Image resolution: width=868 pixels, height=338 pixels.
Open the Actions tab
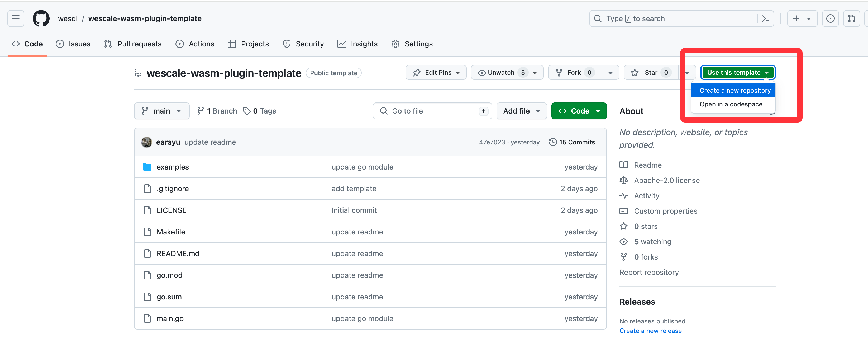pyautogui.click(x=195, y=44)
